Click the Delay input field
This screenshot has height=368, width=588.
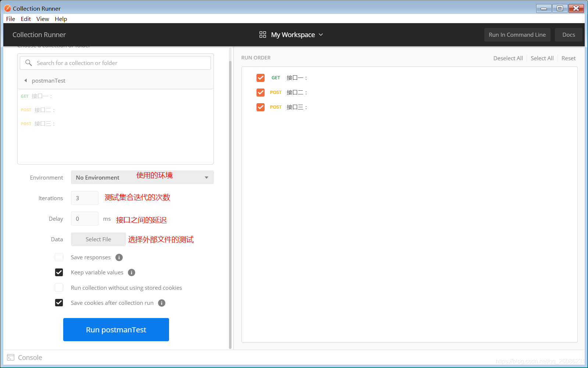click(85, 219)
